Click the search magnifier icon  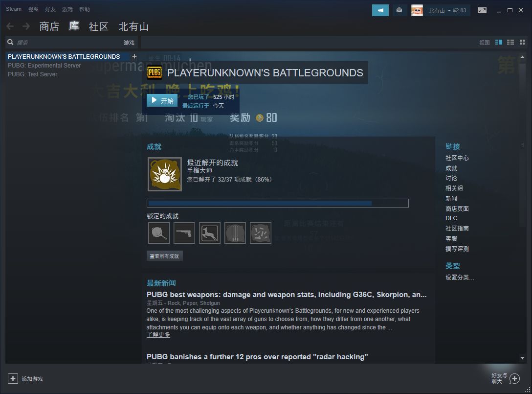tap(11, 42)
